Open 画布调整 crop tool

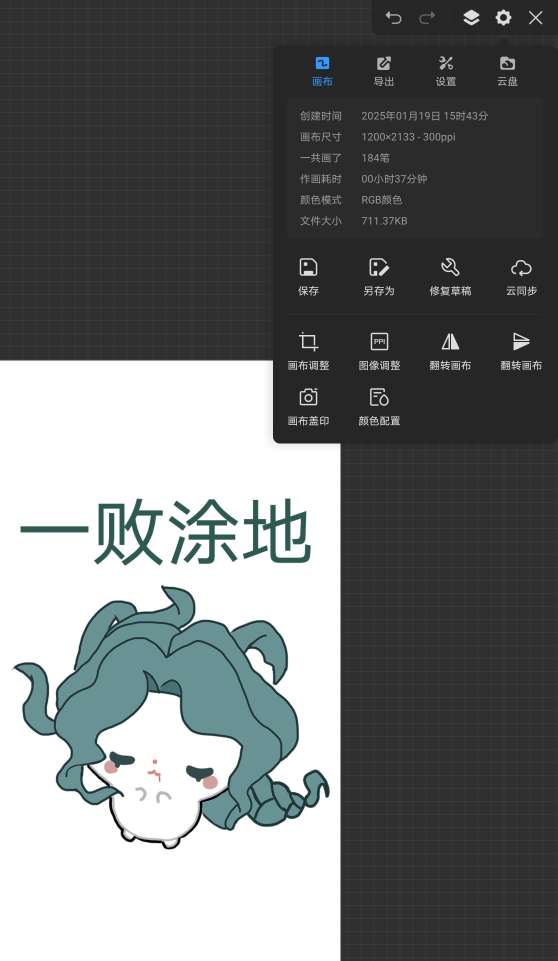(x=308, y=351)
